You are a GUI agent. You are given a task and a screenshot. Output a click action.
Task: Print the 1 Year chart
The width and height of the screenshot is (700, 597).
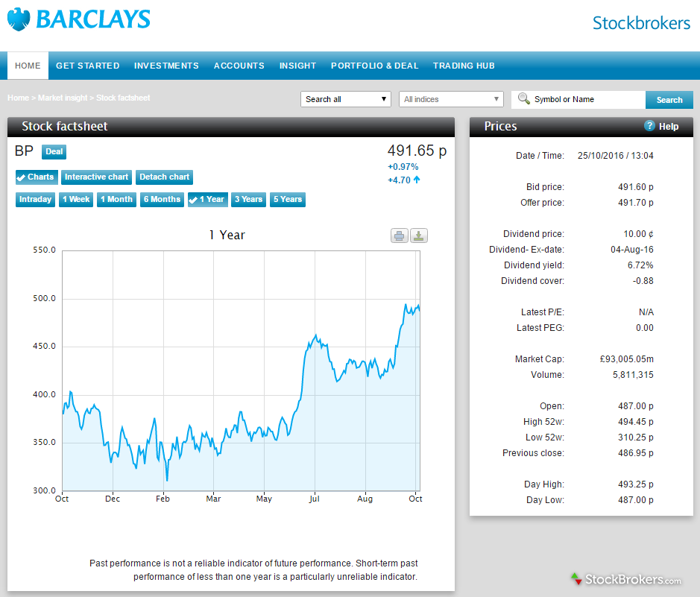pos(399,236)
